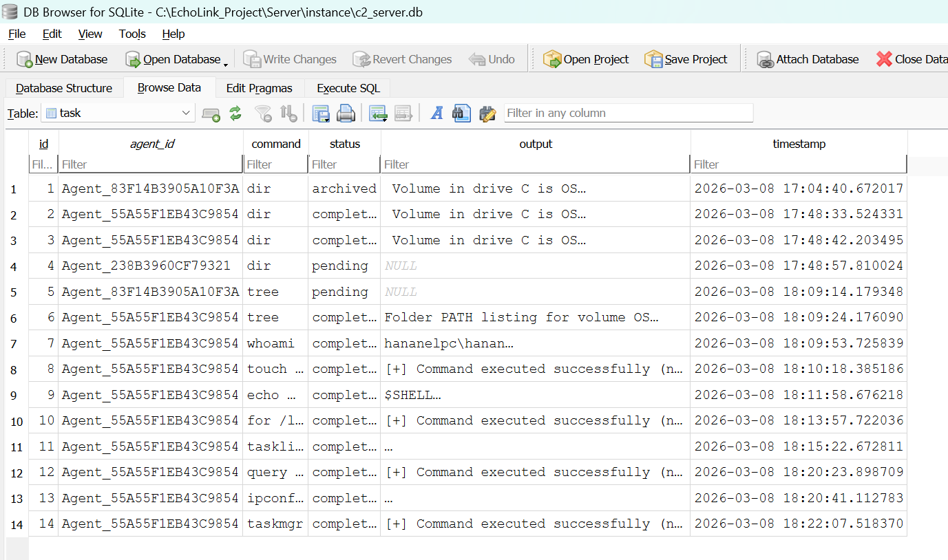This screenshot has height=560, width=948.
Task: Switch to the Execute SQL tab
Action: (x=348, y=88)
